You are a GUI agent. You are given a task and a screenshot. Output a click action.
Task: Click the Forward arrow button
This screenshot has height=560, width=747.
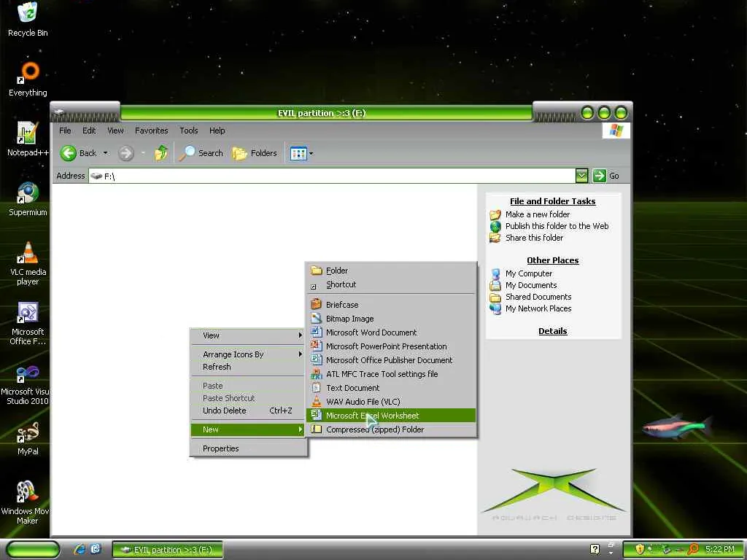pos(125,153)
